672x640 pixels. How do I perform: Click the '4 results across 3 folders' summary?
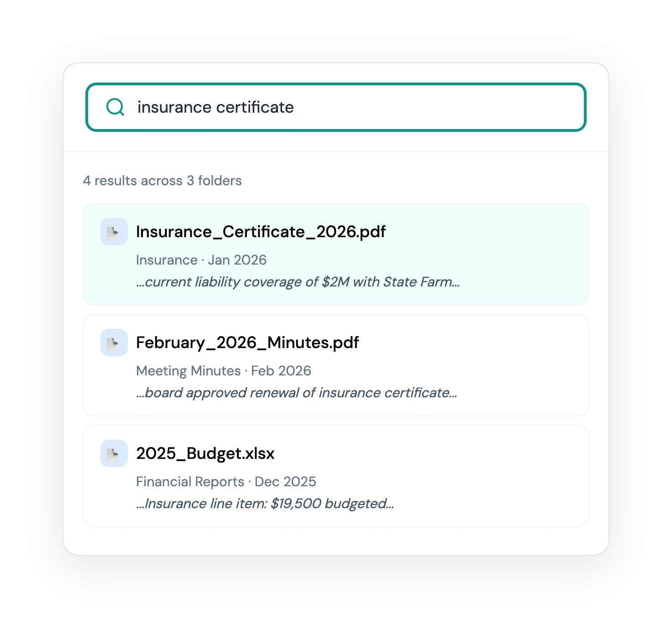point(162,181)
